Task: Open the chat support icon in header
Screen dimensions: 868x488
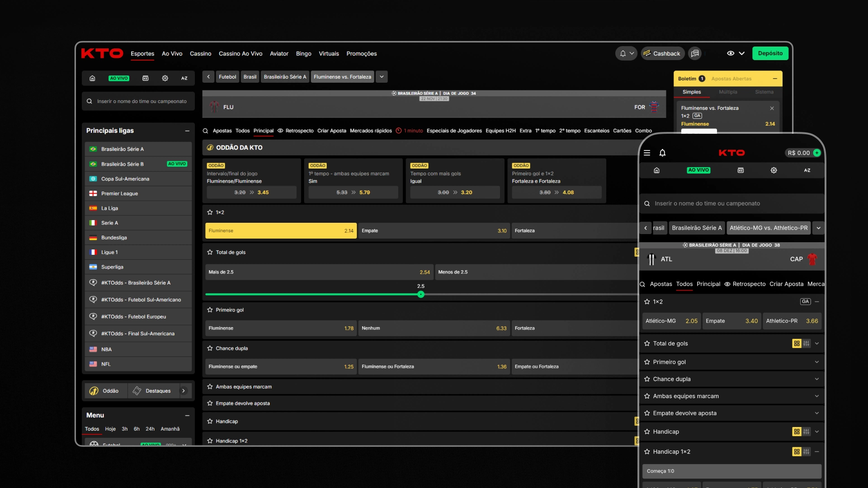Action: pyautogui.click(x=695, y=53)
